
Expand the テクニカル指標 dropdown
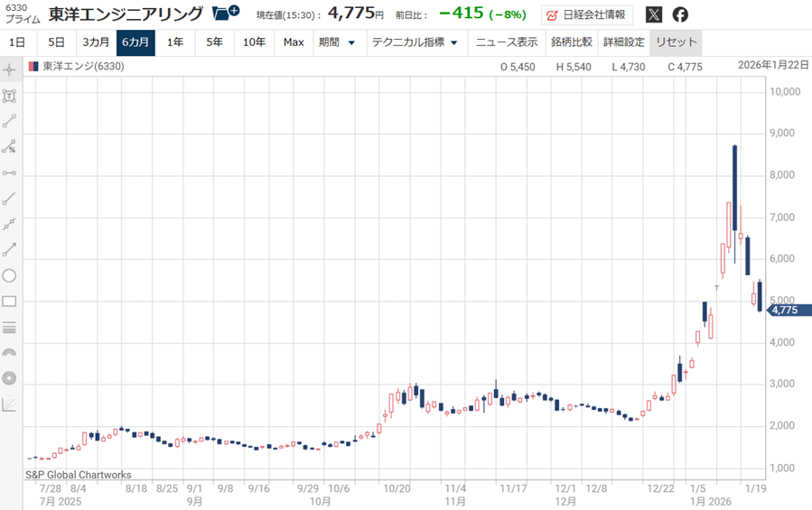coord(415,42)
